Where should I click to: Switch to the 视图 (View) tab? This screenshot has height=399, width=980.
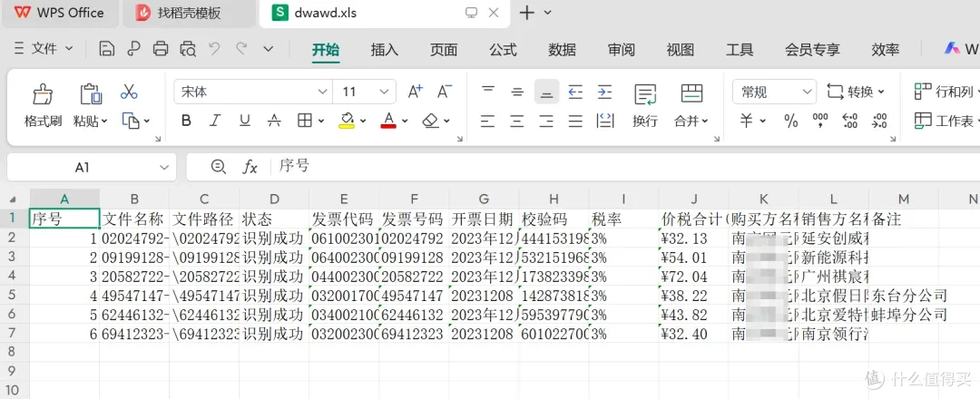pos(681,49)
